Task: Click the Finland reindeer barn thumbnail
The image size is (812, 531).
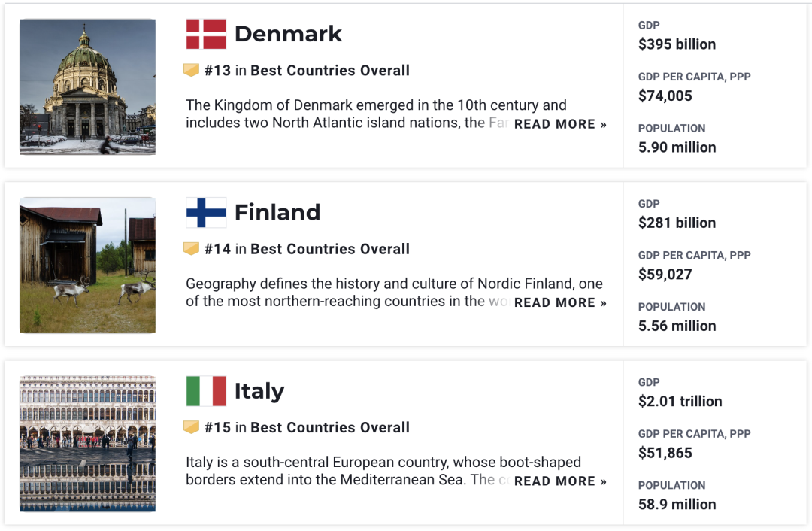Action: 88,265
